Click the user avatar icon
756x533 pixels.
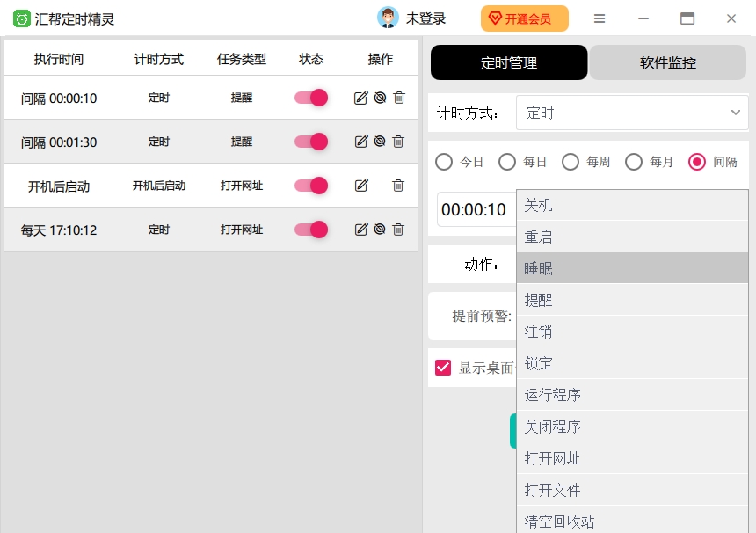[x=389, y=18]
